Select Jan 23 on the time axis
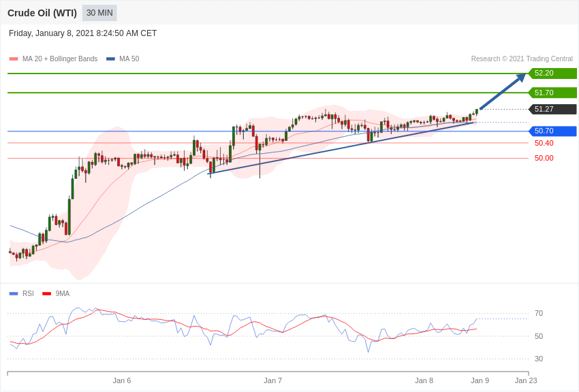This screenshot has width=579, height=392. [526, 380]
